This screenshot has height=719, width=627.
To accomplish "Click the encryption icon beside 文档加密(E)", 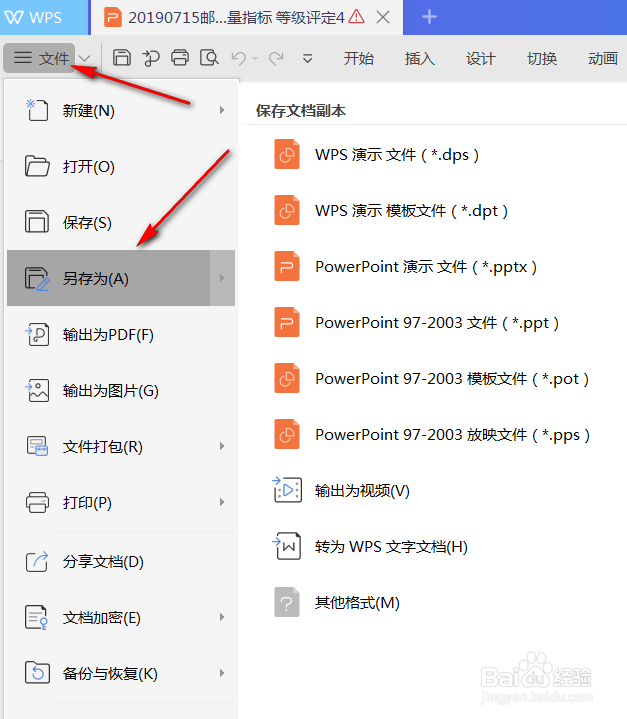I will pos(37,617).
